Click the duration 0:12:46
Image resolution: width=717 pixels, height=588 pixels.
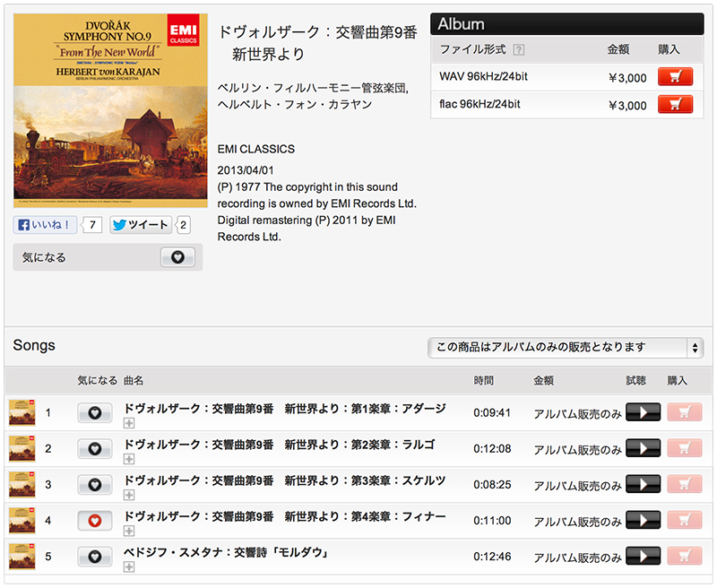click(492, 557)
